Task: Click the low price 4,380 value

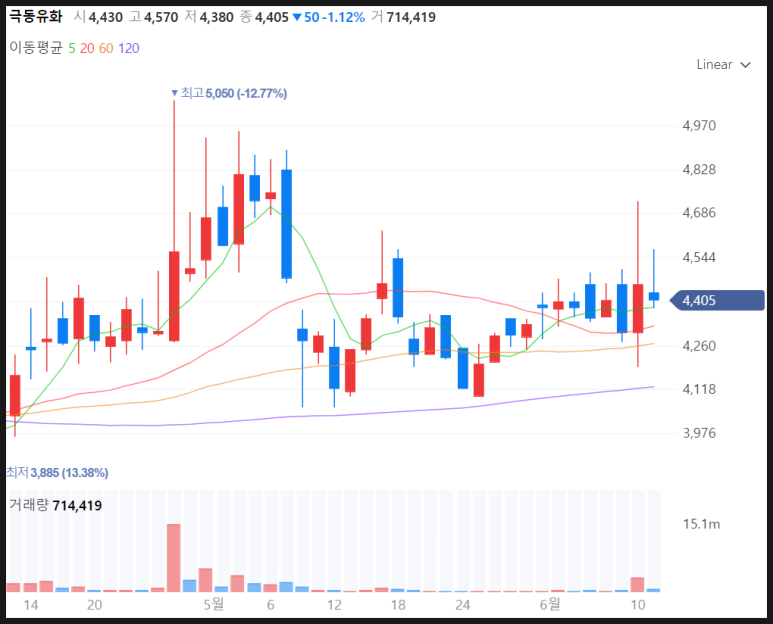Action: pos(216,17)
